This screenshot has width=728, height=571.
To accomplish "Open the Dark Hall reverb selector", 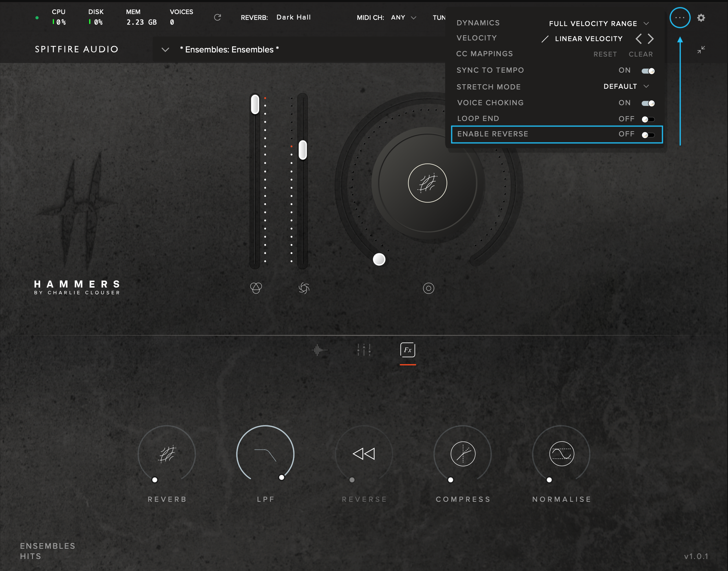I will 293,17.
